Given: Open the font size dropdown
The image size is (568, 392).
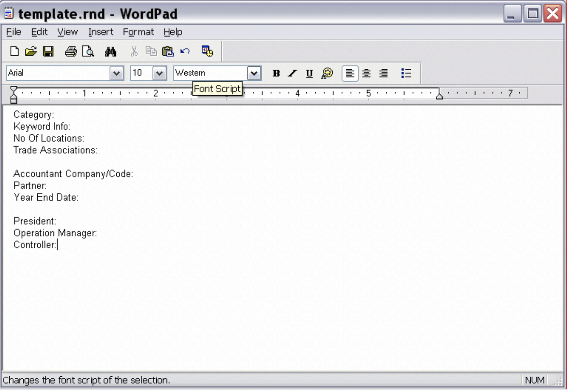Looking at the screenshot, I should tap(160, 74).
